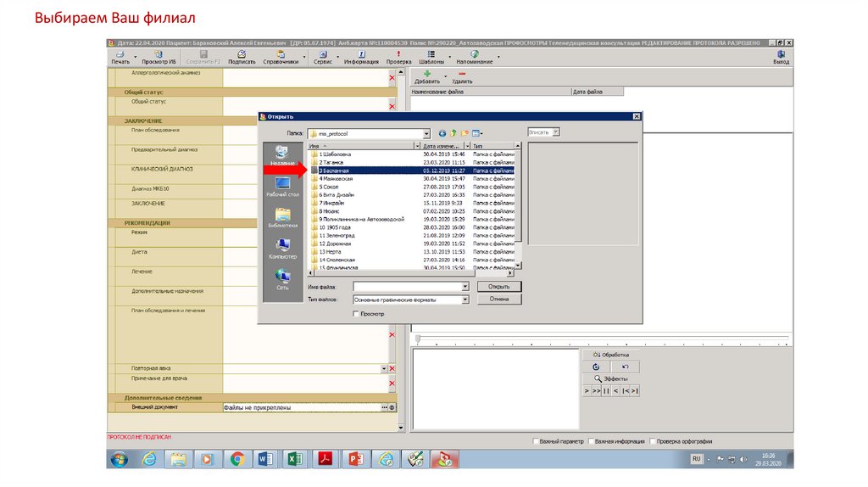This screenshot has width=868, height=487.
Task: Open Печать dropdown arrow
Action: (x=135, y=57)
